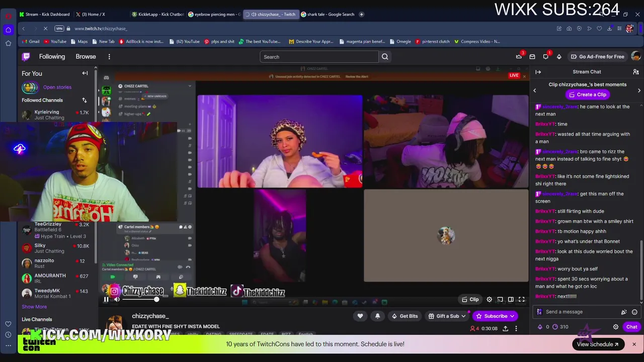
Task: Open chat community users list icon
Action: coord(636,72)
